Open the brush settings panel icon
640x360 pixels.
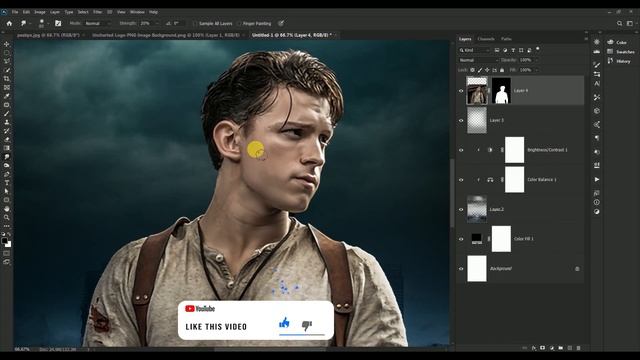coord(58,23)
